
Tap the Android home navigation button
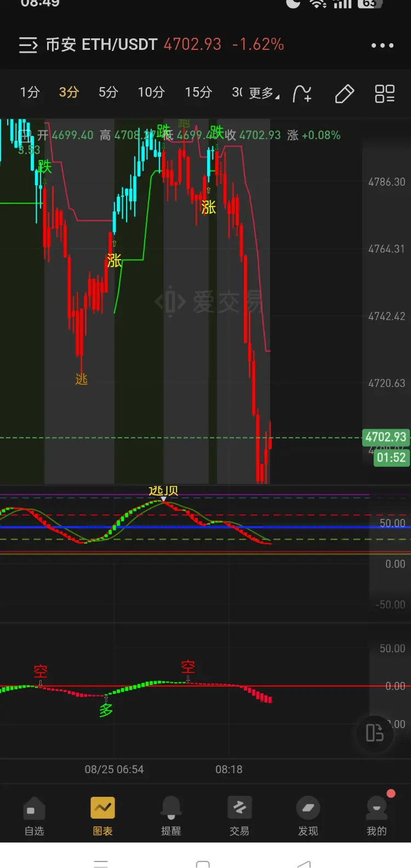coord(203,864)
